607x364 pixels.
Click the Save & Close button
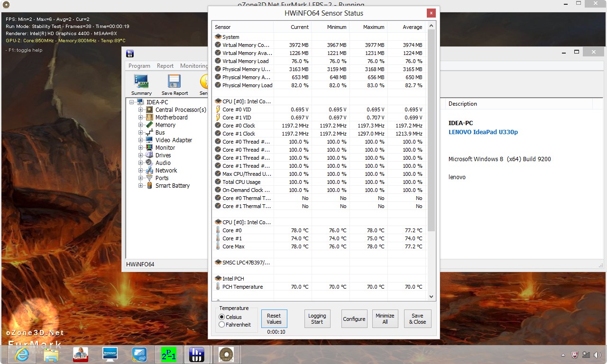(x=417, y=319)
